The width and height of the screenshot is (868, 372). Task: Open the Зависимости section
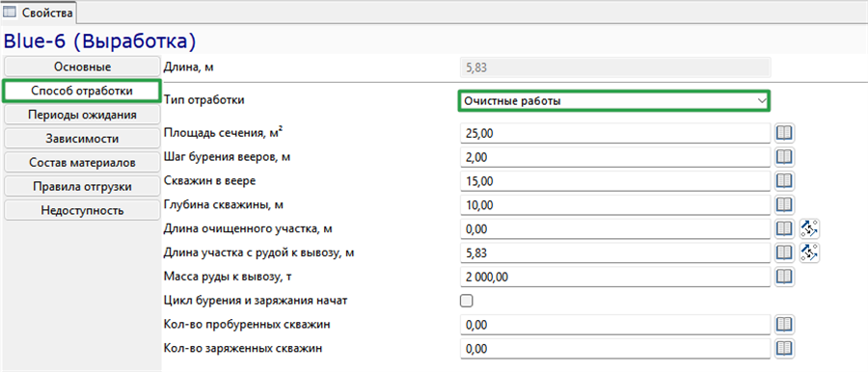(x=83, y=139)
